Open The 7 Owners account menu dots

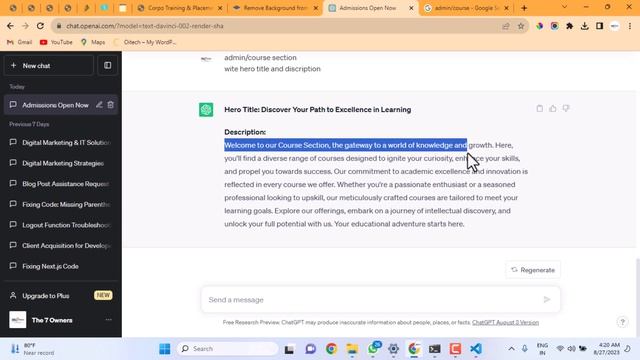[x=109, y=320]
